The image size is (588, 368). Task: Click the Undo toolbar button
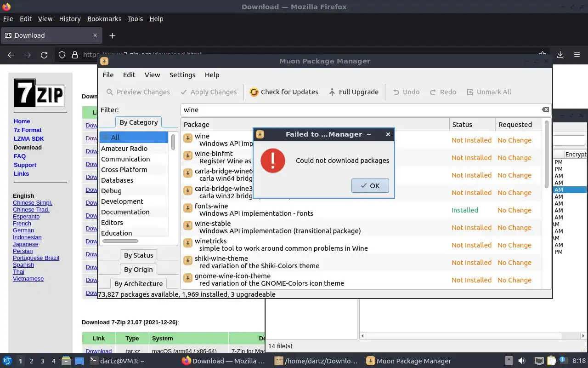406,92
